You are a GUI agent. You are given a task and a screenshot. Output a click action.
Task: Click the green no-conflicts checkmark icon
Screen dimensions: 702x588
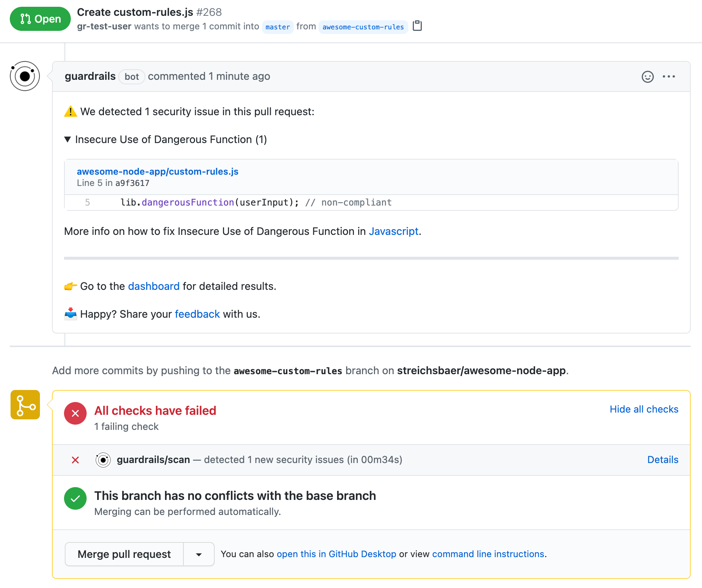click(x=75, y=498)
